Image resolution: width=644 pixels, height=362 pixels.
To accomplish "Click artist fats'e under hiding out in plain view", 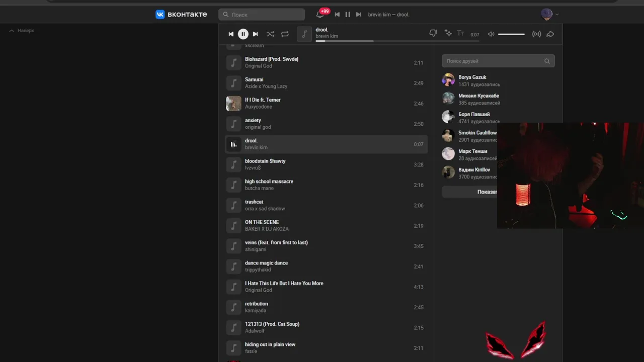I will click(x=251, y=351).
